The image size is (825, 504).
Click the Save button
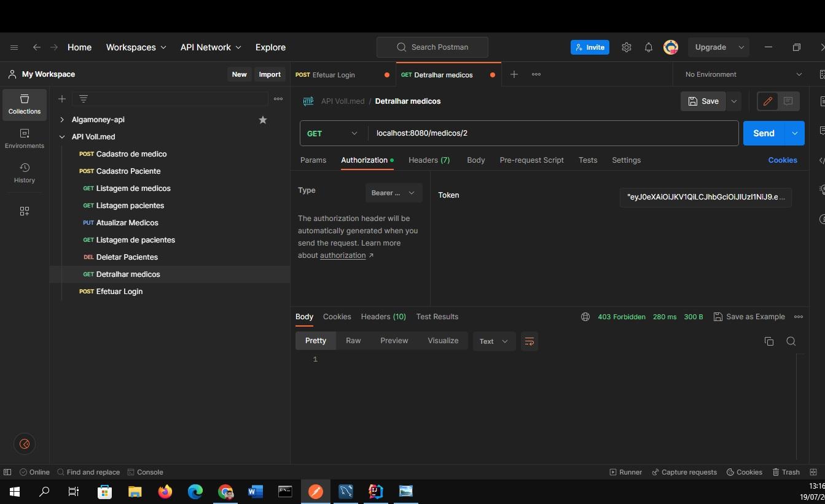pos(703,101)
